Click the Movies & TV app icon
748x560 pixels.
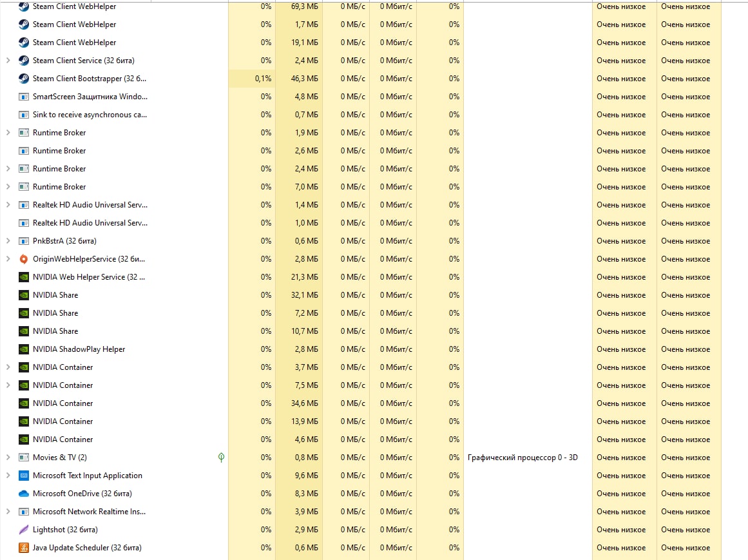[x=23, y=458]
